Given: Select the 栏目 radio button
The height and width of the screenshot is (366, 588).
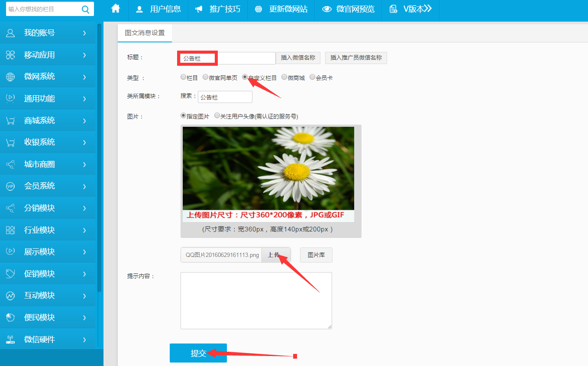Looking at the screenshot, I should click(184, 77).
